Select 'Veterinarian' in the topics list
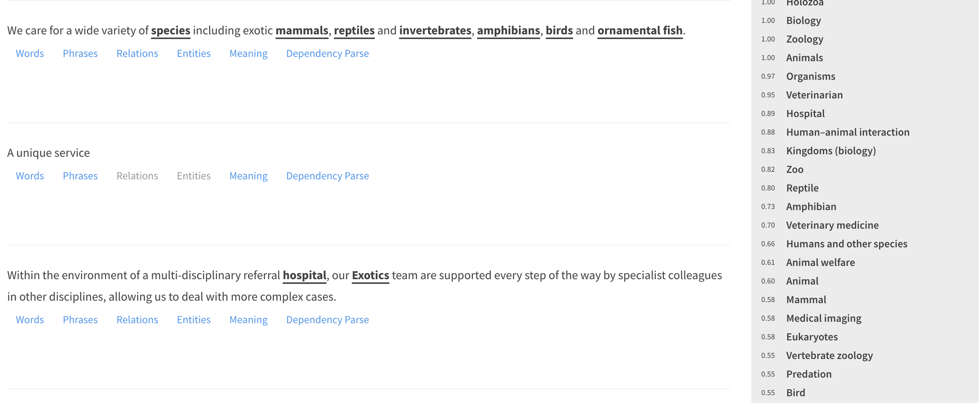Viewport: 980px width, 403px height. 814,95
